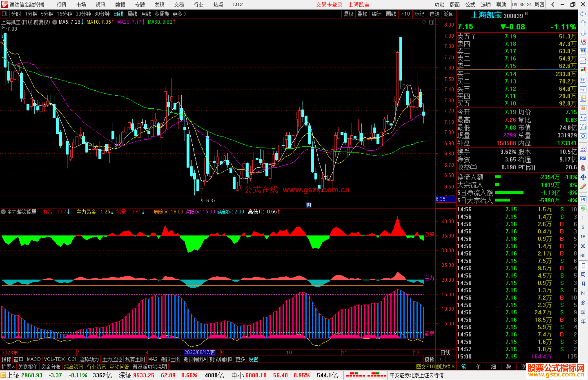Toggle the left panel icon beside 分时
The image size is (588, 380).
5,14
